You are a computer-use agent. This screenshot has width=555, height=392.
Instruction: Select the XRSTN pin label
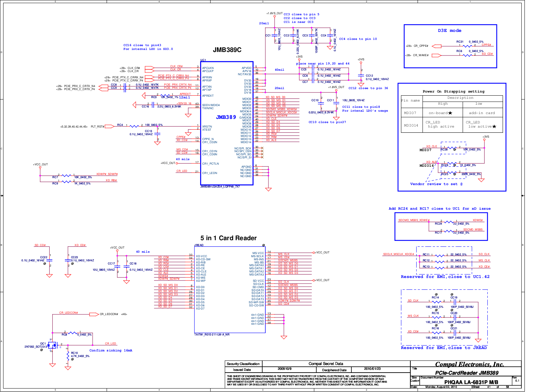tap(207, 127)
